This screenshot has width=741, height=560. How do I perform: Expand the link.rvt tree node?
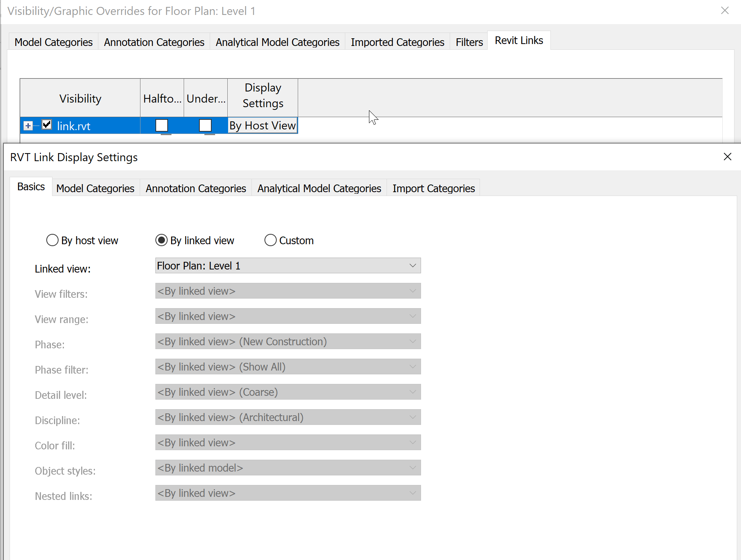pyautogui.click(x=28, y=126)
